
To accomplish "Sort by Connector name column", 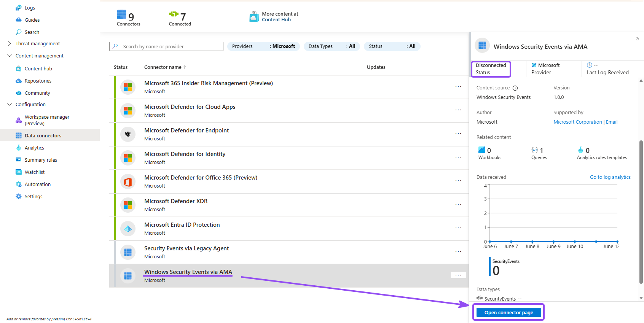I will tap(165, 67).
